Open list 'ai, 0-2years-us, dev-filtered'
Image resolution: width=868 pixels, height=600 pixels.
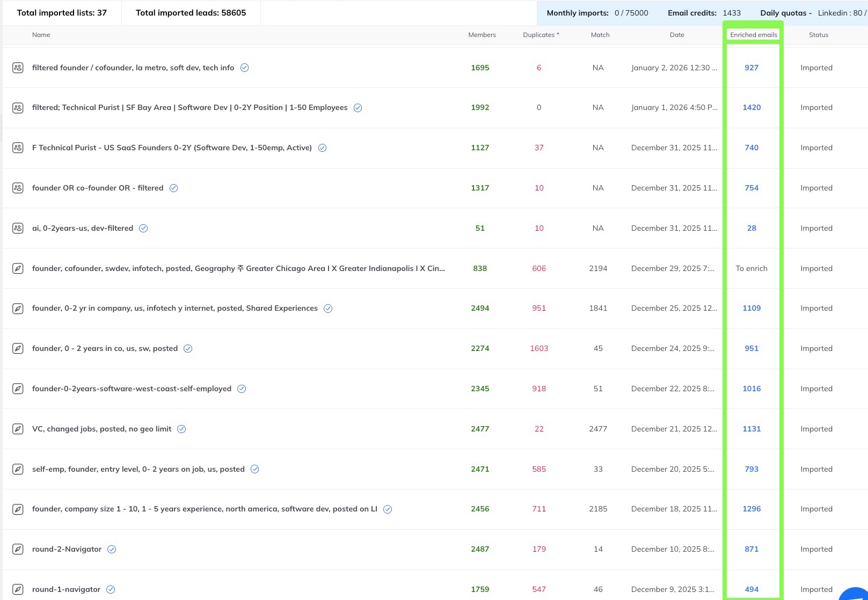pyautogui.click(x=83, y=228)
